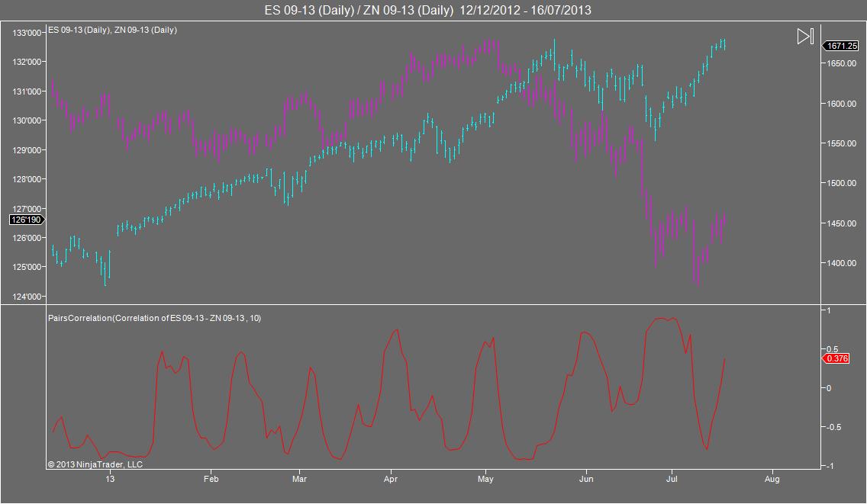Click the 127'000 left axis label
867x504 pixels.
coord(27,209)
